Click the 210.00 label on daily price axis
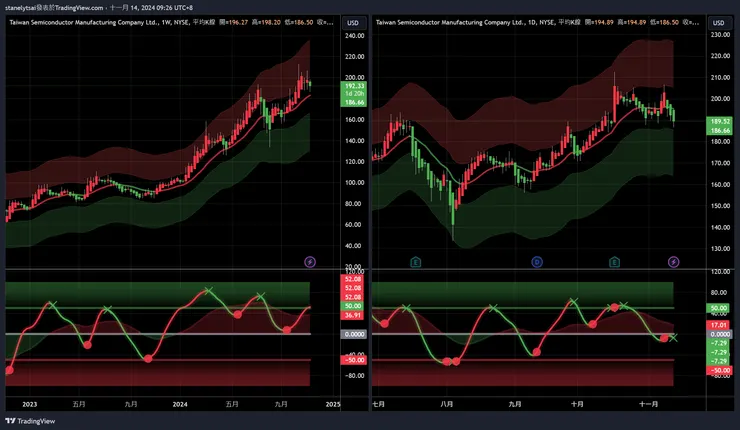This screenshot has width=740, height=430. pyautogui.click(x=720, y=77)
